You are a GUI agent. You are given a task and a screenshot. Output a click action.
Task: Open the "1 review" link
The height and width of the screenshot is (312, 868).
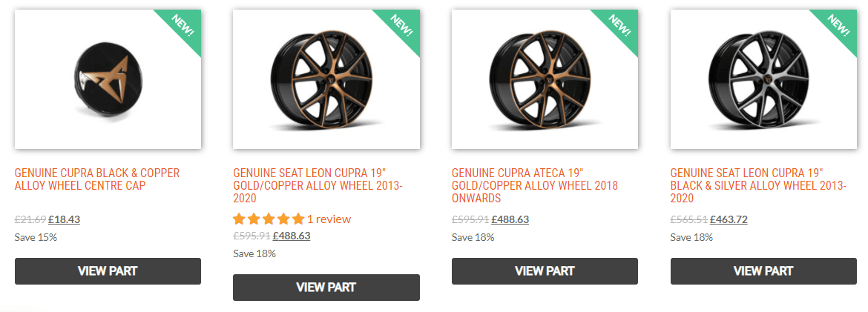click(329, 219)
